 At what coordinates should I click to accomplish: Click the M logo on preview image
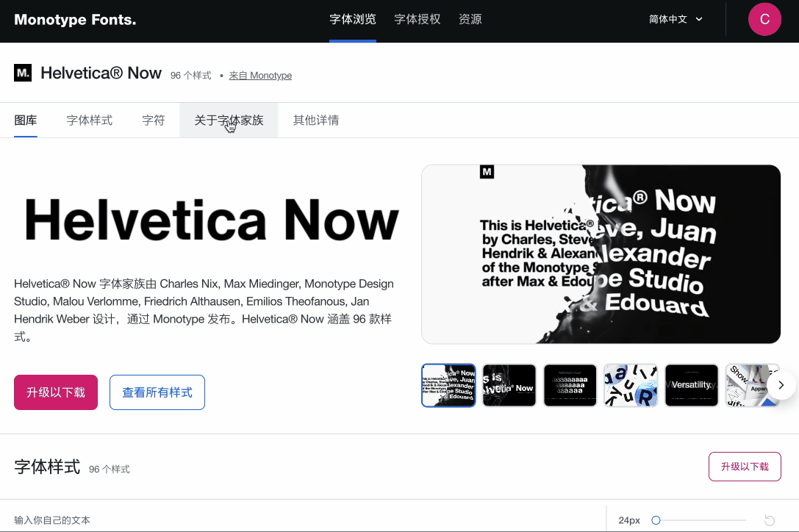coord(487,172)
